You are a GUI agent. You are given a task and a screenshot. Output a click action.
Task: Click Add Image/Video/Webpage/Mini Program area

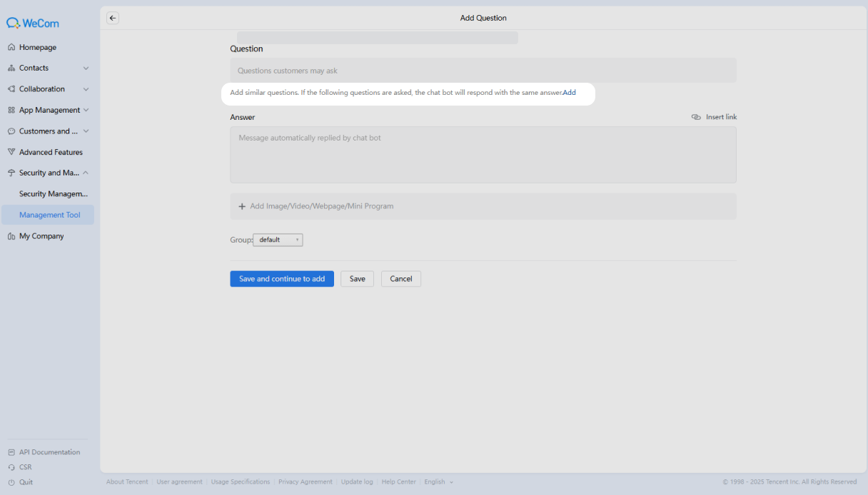point(483,206)
